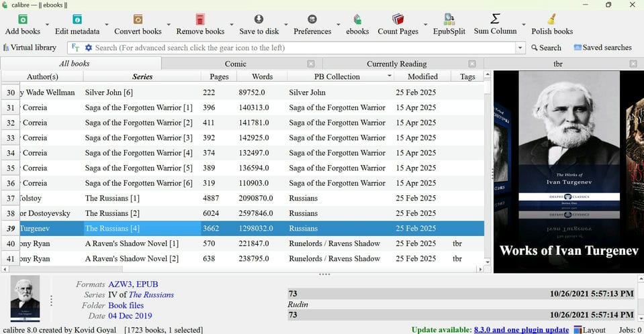Click the horizontal scrollbar right arrow
The height and width of the screenshot is (334, 644).
point(479,270)
